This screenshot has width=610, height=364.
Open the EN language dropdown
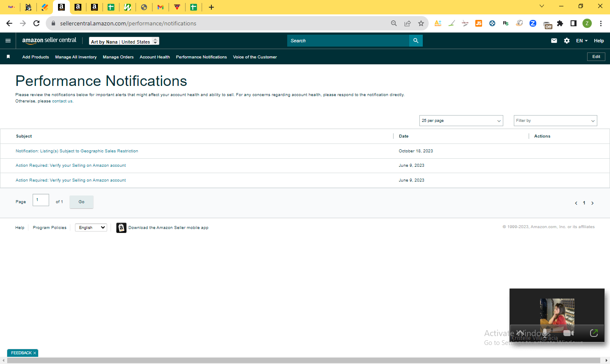582,41
